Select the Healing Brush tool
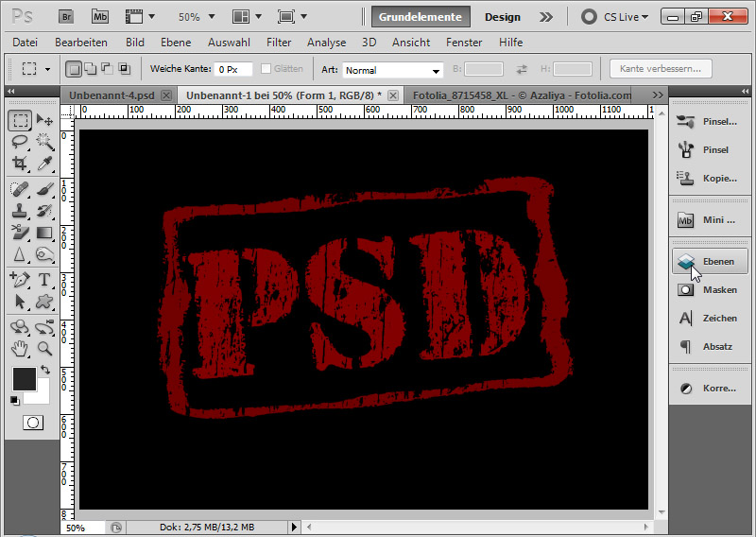 (x=20, y=189)
